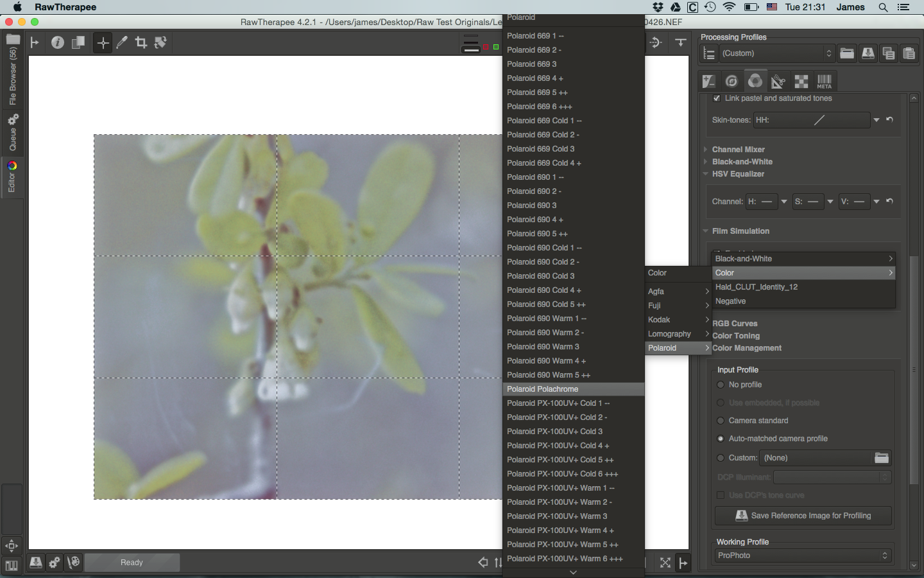The height and width of the screenshot is (578, 924).
Task: Open the Raw tab checkerboard icon
Action: (801, 81)
